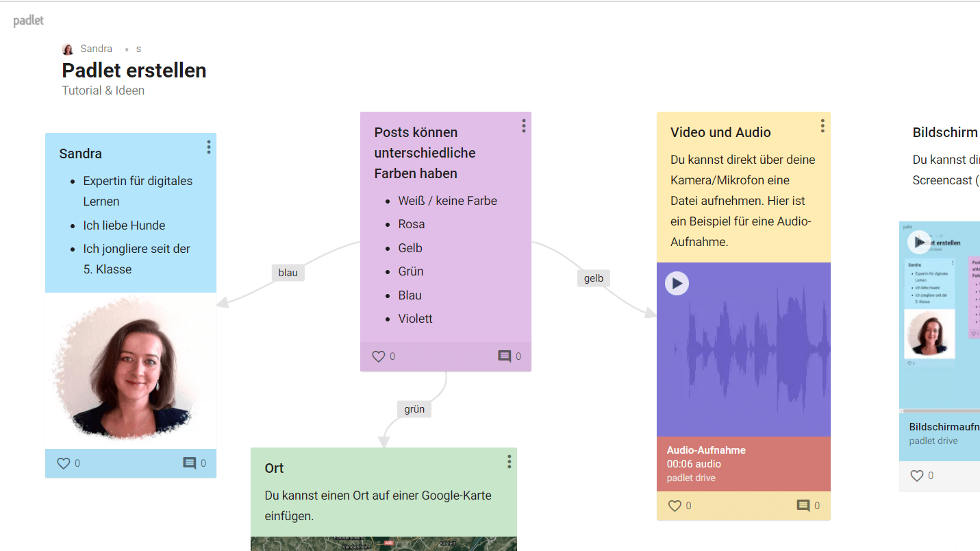The height and width of the screenshot is (551, 980).
Task: Click the Video und Audio heading
Action: click(720, 132)
